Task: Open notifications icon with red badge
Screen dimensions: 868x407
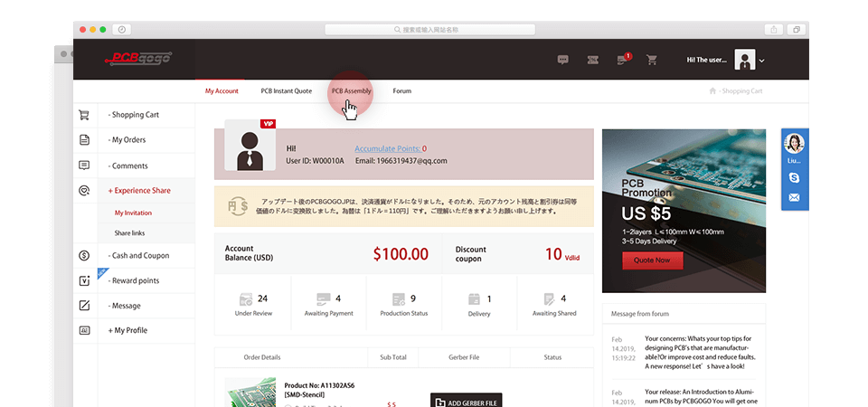Action: [x=622, y=60]
